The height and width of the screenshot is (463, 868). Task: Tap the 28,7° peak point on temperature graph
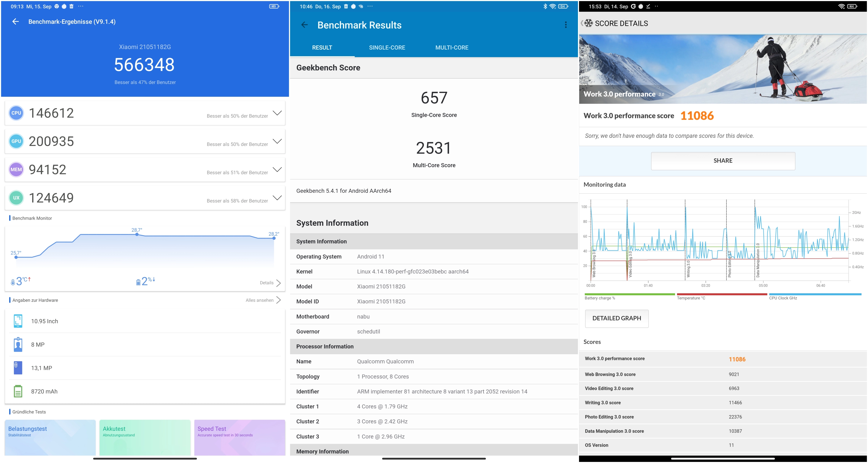137,234
